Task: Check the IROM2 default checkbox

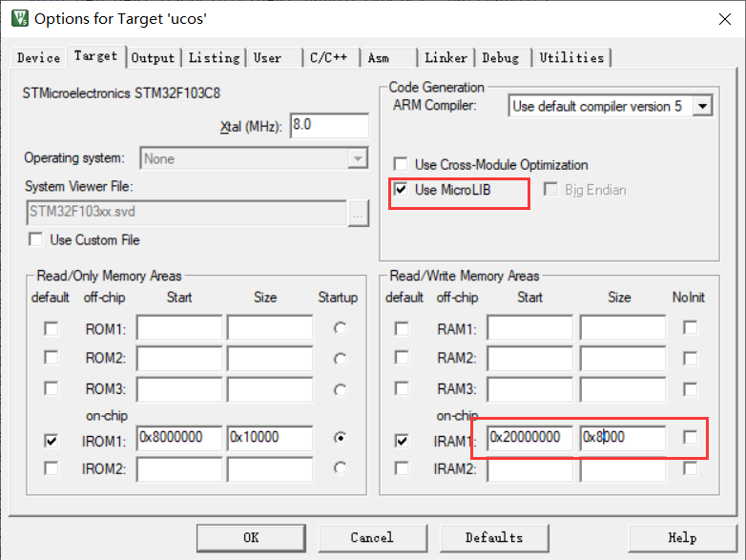Action: 51,468
